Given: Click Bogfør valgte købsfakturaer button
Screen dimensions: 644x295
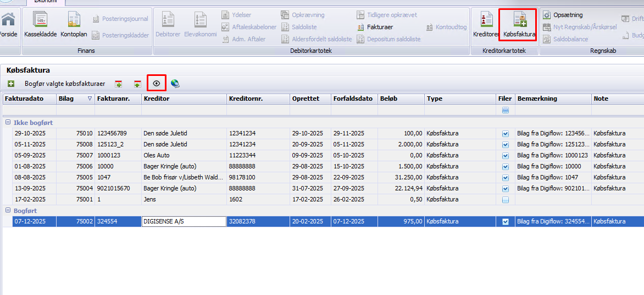Looking at the screenshot, I should [x=65, y=84].
